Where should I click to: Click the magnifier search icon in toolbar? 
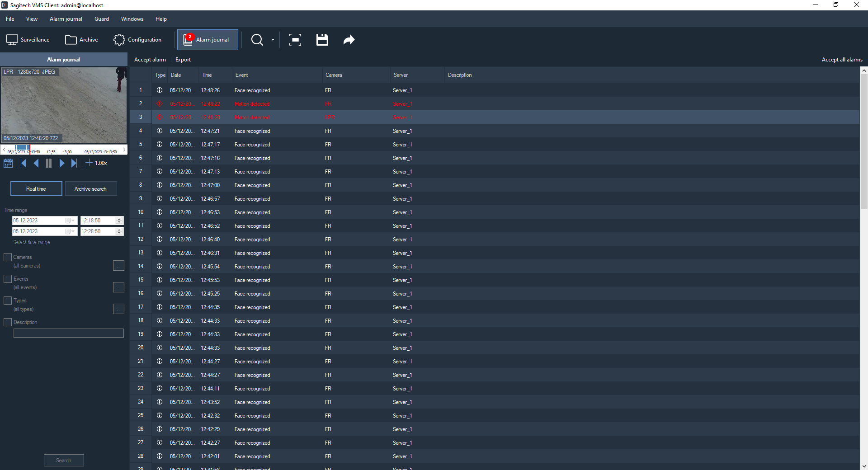tap(257, 40)
